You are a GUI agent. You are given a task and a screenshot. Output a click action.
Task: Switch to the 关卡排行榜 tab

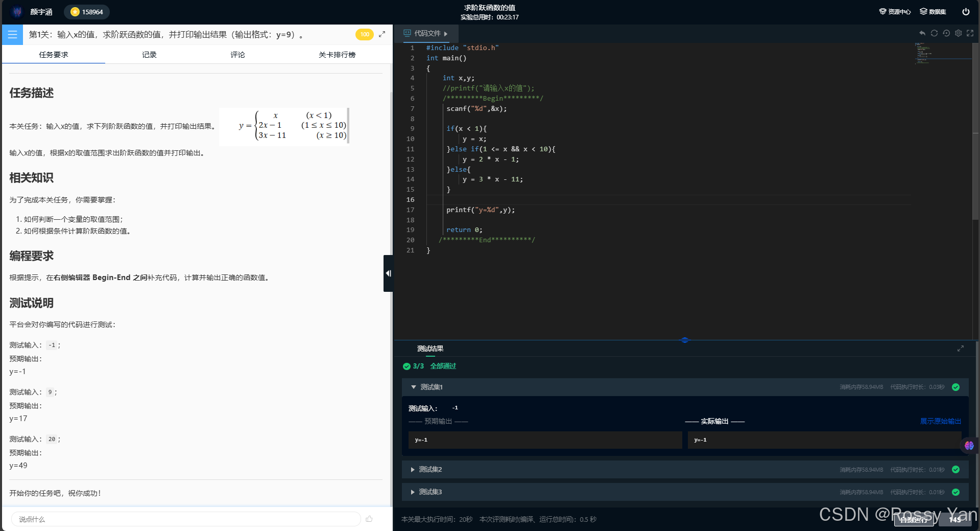pos(337,55)
